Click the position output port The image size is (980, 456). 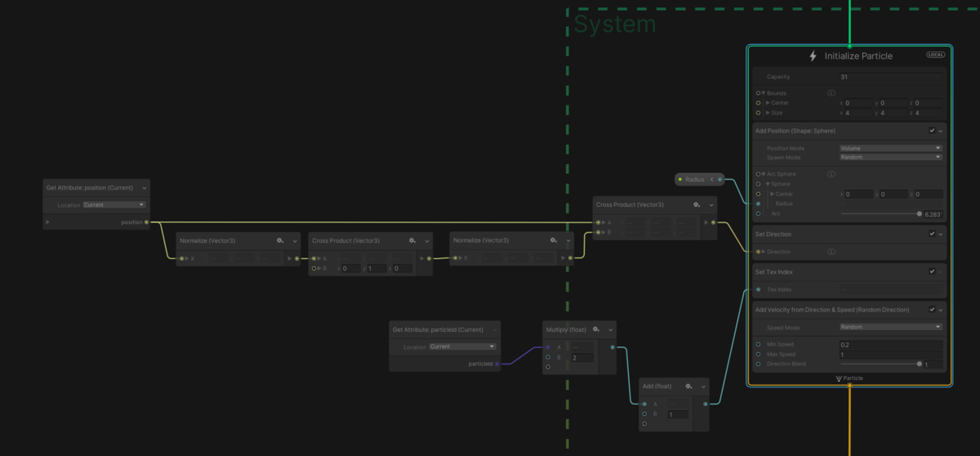point(146,221)
